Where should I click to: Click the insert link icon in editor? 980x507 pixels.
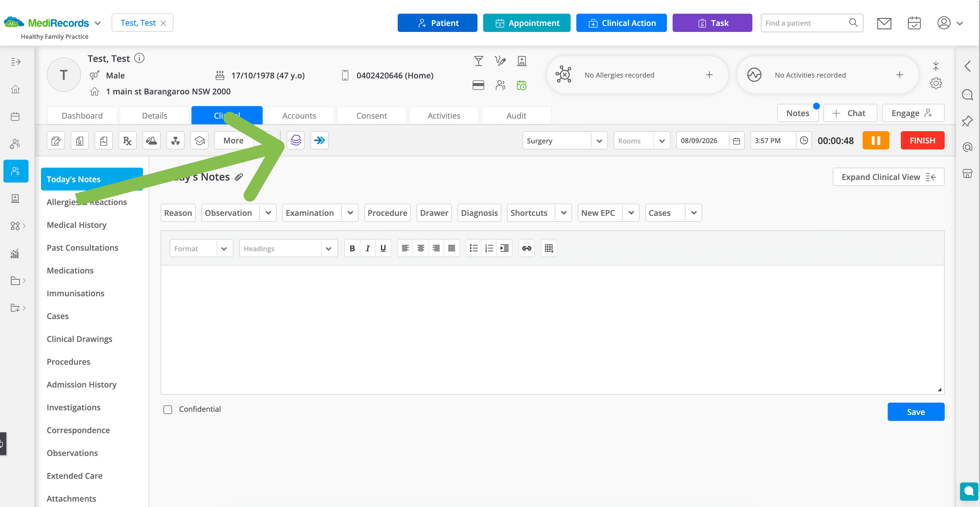[x=526, y=248]
